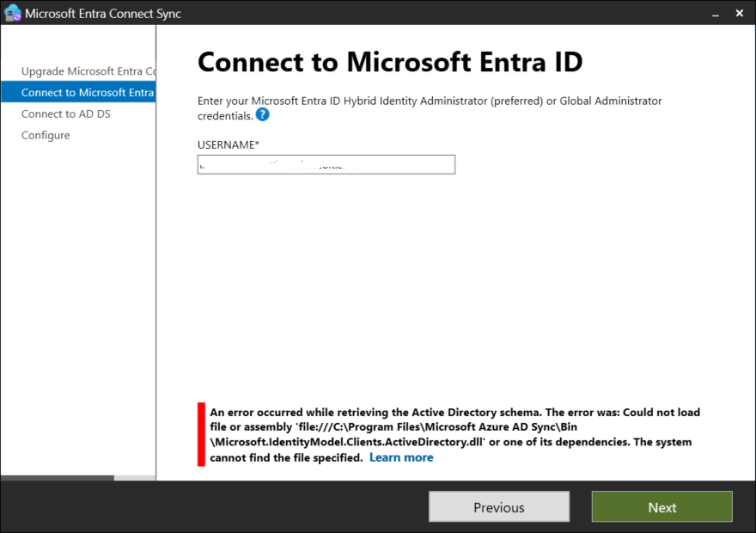Close the Entra Connect Sync window
The image size is (756, 533).
click(x=739, y=13)
